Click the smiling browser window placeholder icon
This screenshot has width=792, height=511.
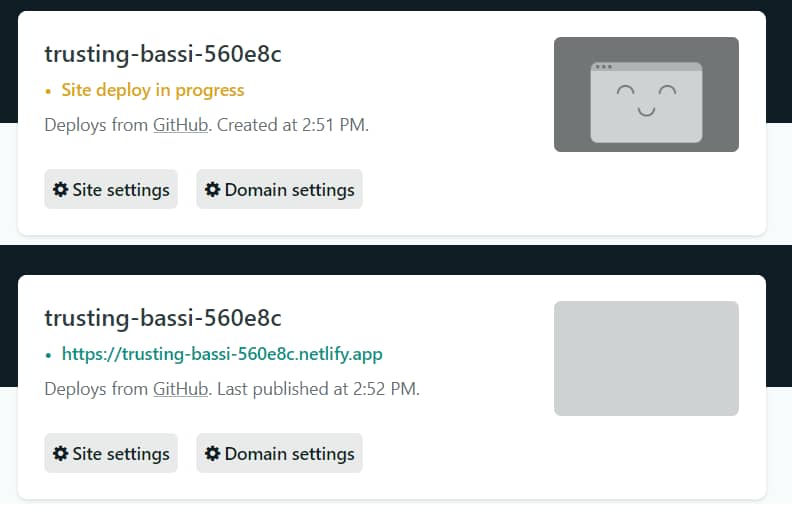pos(646,102)
